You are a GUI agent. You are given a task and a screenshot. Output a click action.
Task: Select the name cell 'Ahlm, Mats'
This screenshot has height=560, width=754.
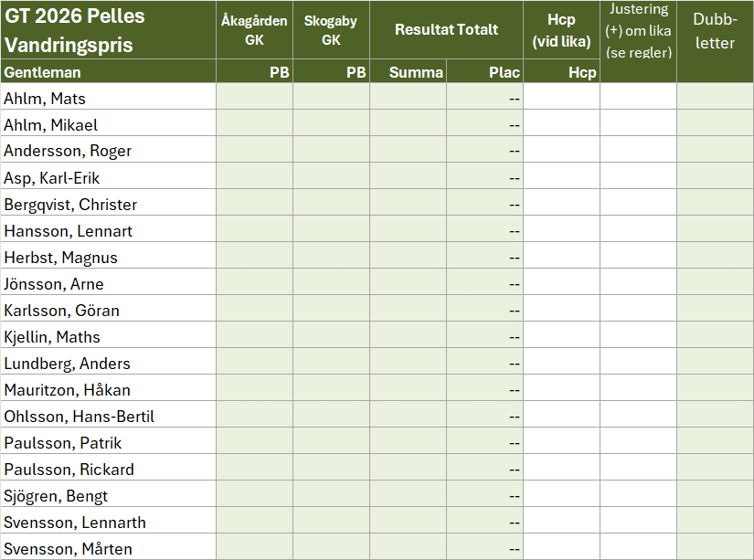pyautogui.click(x=108, y=98)
